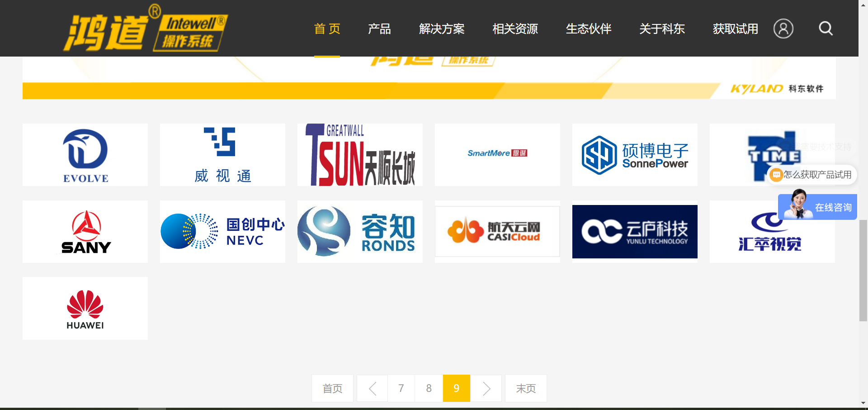Click the vertical scrollbar thumb
Screen dimensions: 868x410
863,270
